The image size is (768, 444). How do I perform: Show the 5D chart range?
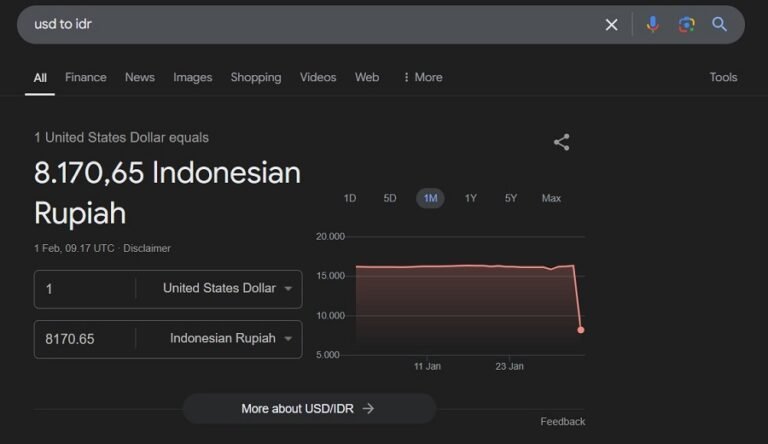coord(390,198)
